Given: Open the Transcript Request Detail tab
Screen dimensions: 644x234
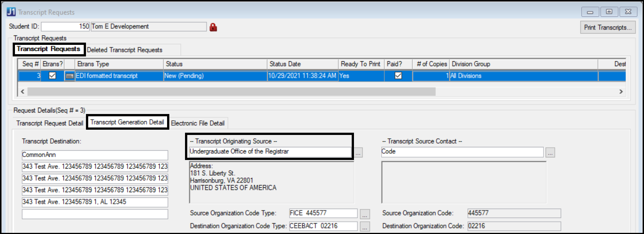Looking at the screenshot, I should pyautogui.click(x=50, y=123).
